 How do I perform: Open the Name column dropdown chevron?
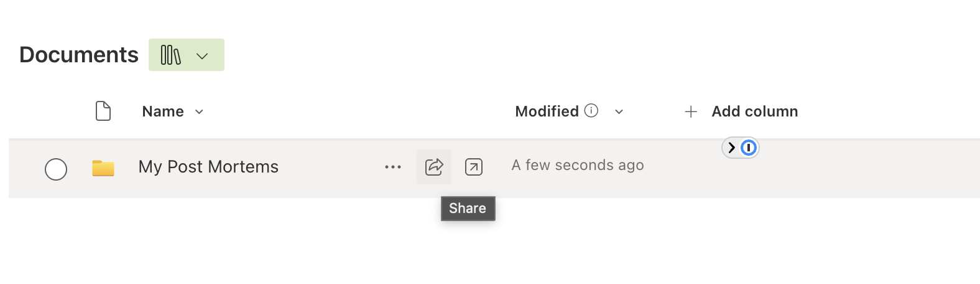pos(200,112)
